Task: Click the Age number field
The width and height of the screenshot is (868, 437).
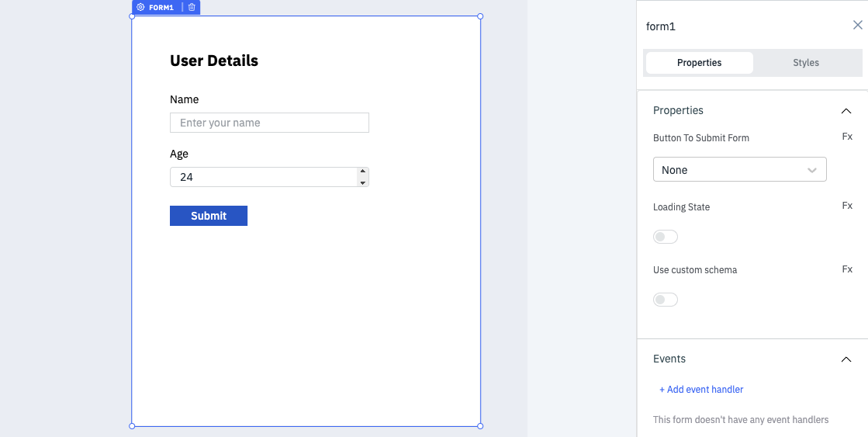Action: [x=263, y=177]
